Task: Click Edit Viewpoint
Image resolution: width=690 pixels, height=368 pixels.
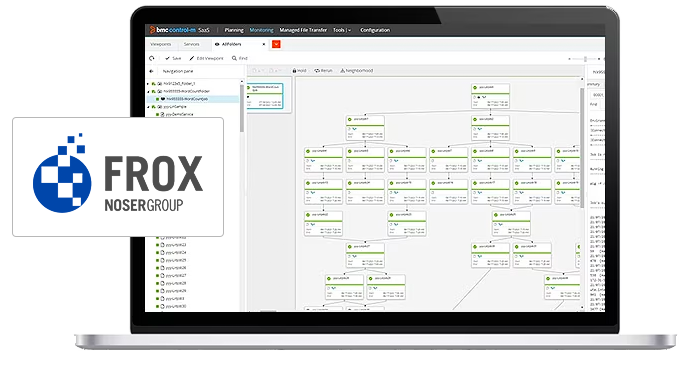Action: (x=206, y=58)
